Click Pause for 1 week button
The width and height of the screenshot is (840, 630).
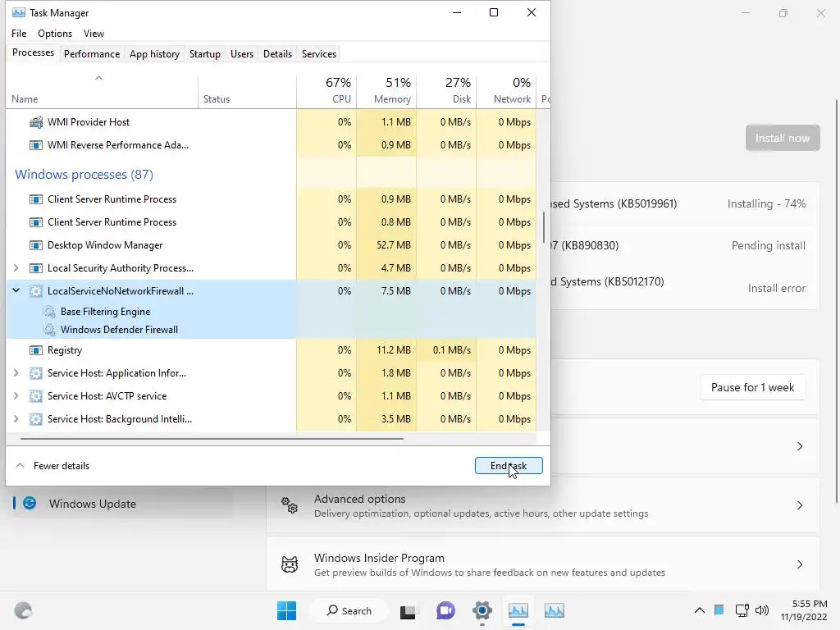coord(752,387)
